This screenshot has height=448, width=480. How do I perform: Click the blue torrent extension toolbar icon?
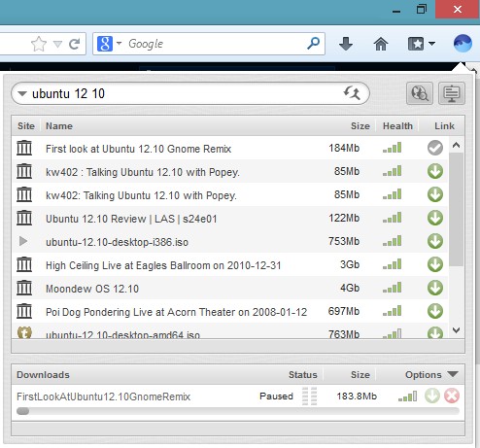[463, 43]
